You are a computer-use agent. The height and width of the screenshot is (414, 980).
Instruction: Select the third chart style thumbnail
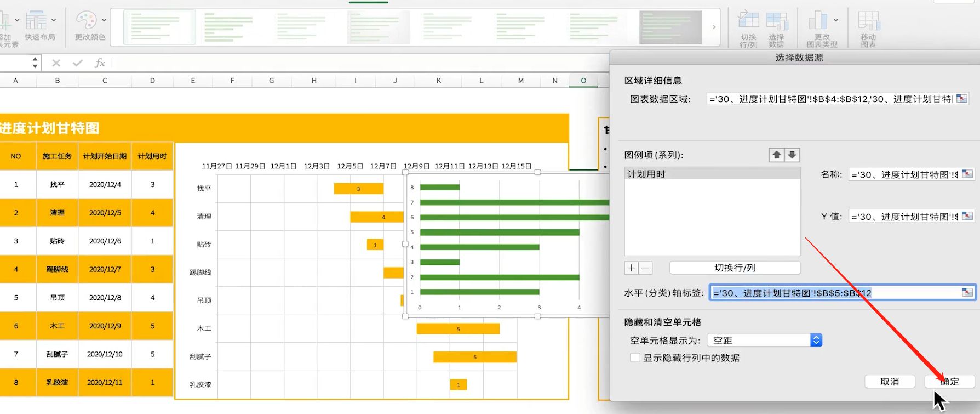pos(301,27)
